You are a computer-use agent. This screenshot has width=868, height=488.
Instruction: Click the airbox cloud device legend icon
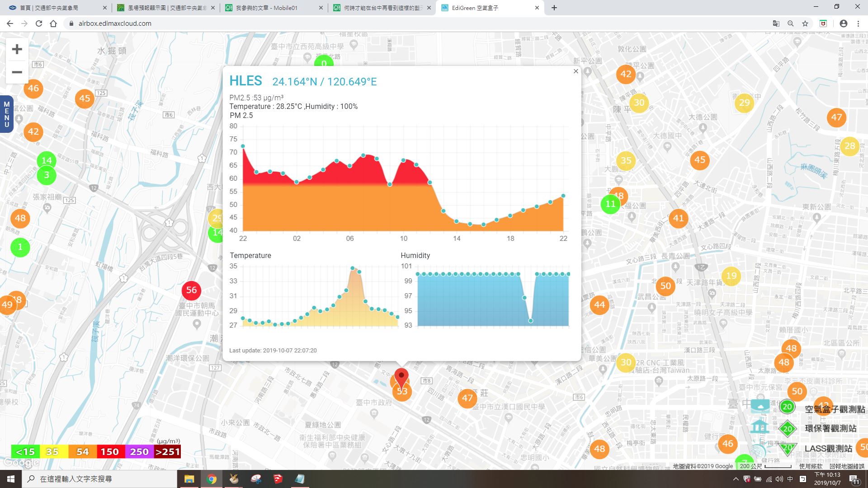point(760,406)
